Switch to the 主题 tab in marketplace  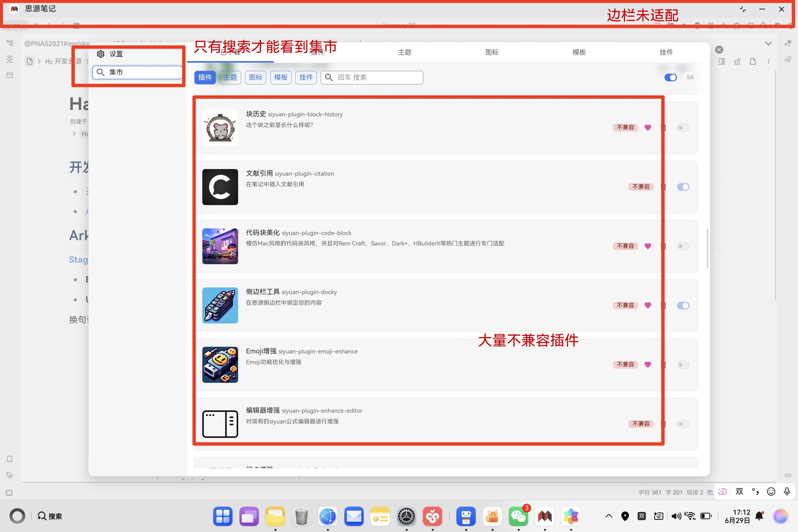pos(404,52)
